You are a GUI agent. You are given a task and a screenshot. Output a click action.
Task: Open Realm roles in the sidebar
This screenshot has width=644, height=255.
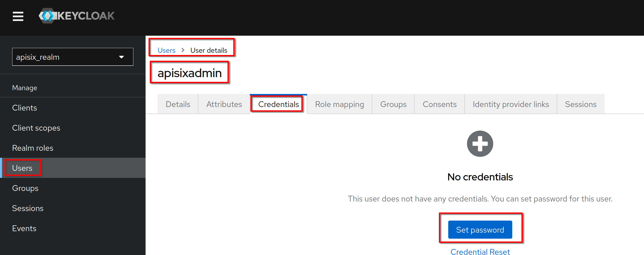[x=33, y=148]
